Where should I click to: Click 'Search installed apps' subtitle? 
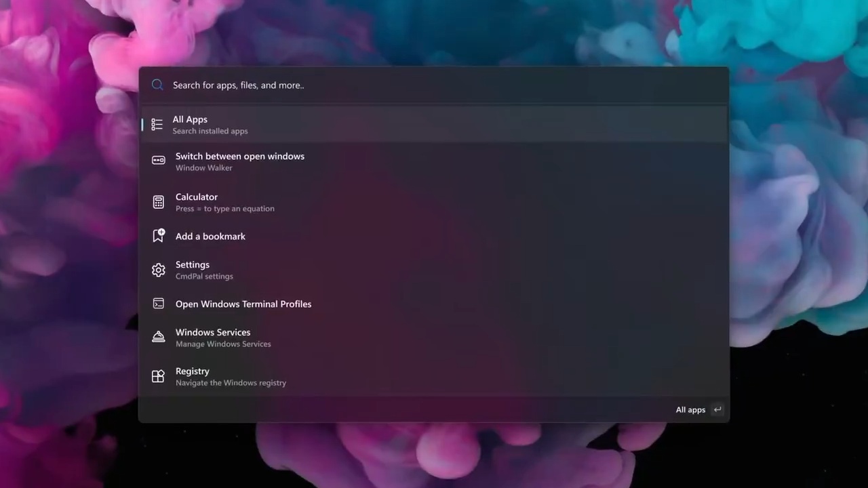[210, 131]
